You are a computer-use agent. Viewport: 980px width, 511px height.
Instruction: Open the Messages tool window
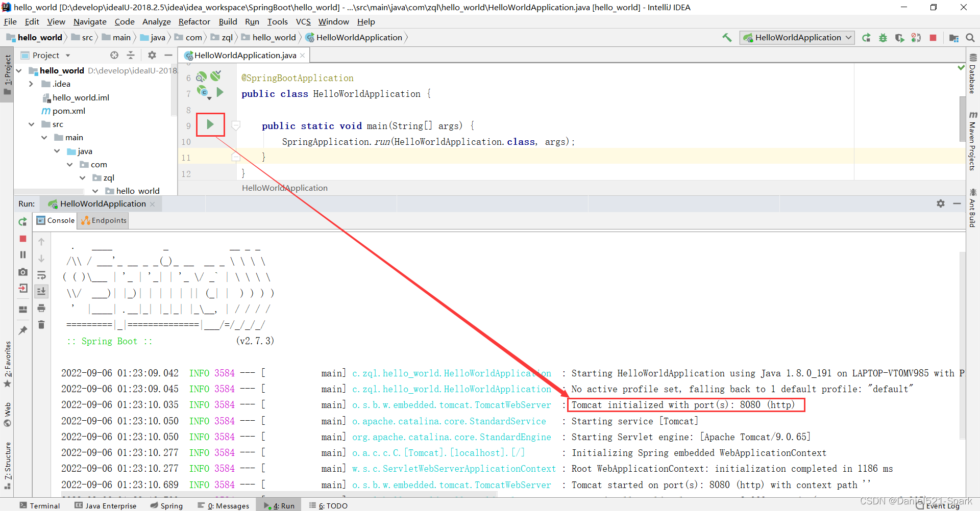click(x=224, y=505)
